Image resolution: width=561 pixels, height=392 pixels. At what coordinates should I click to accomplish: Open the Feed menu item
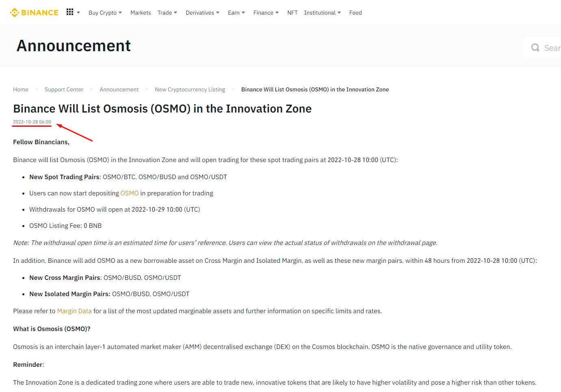(355, 13)
